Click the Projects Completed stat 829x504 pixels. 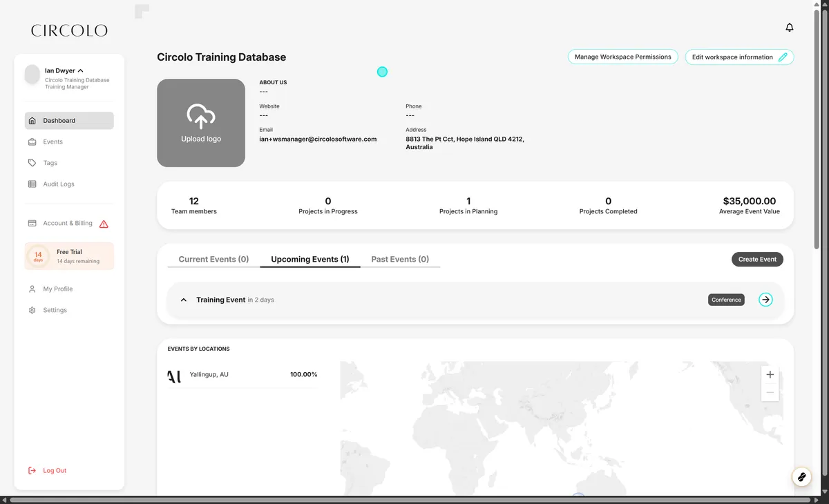[x=608, y=206]
